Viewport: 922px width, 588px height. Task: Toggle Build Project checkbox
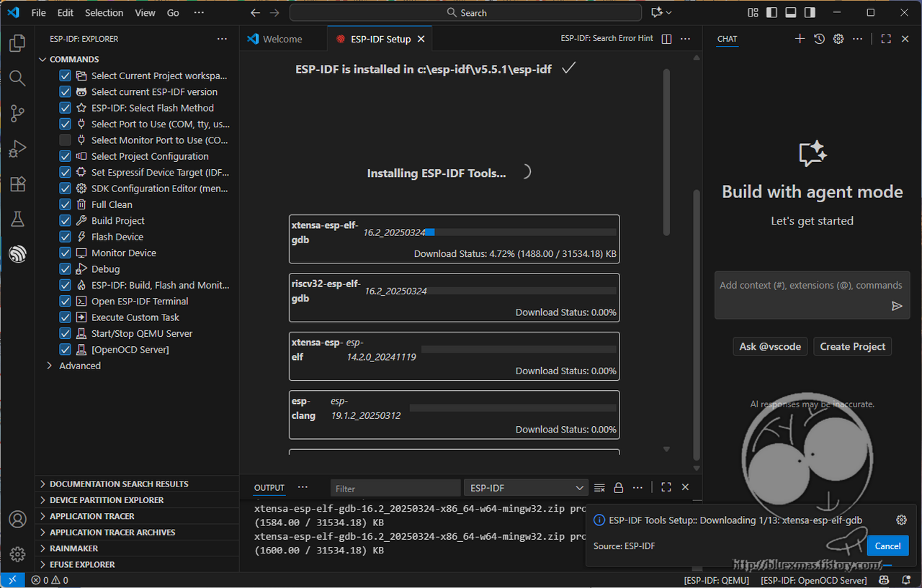click(x=65, y=221)
